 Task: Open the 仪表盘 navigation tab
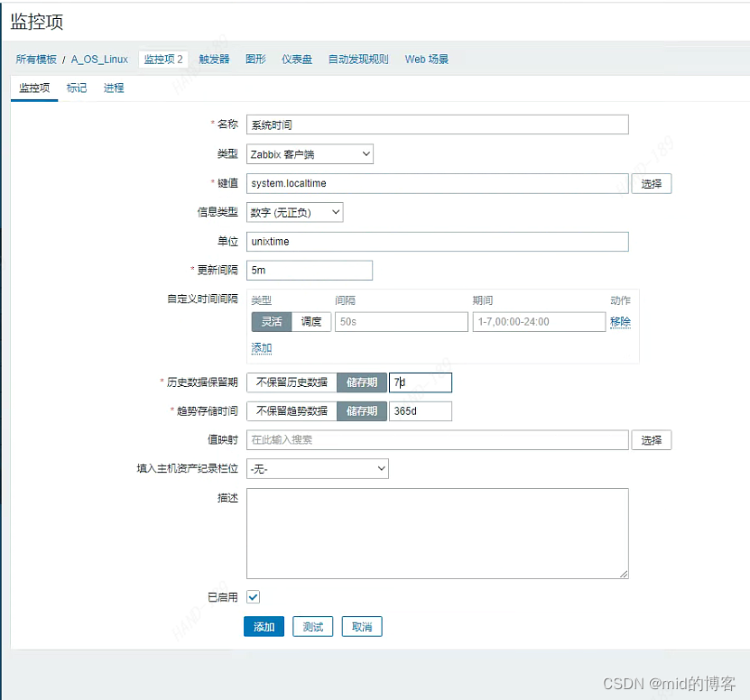[x=297, y=60]
